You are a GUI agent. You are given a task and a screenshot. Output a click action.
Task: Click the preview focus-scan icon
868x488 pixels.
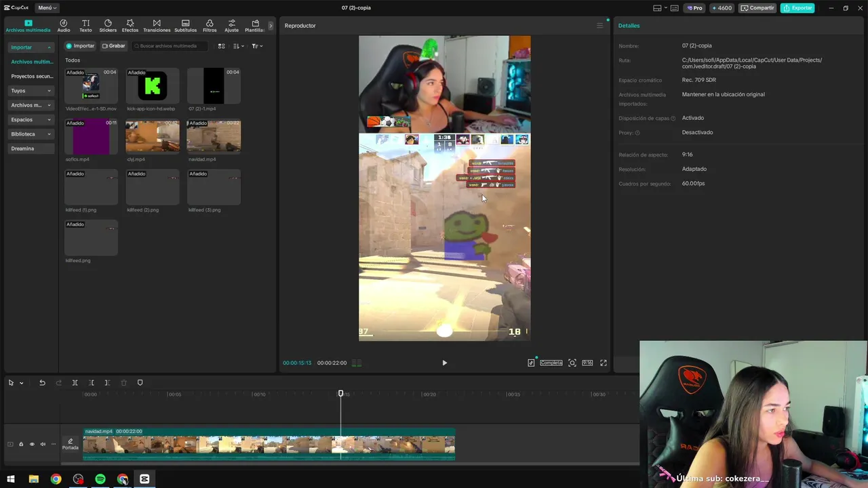(572, 363)
